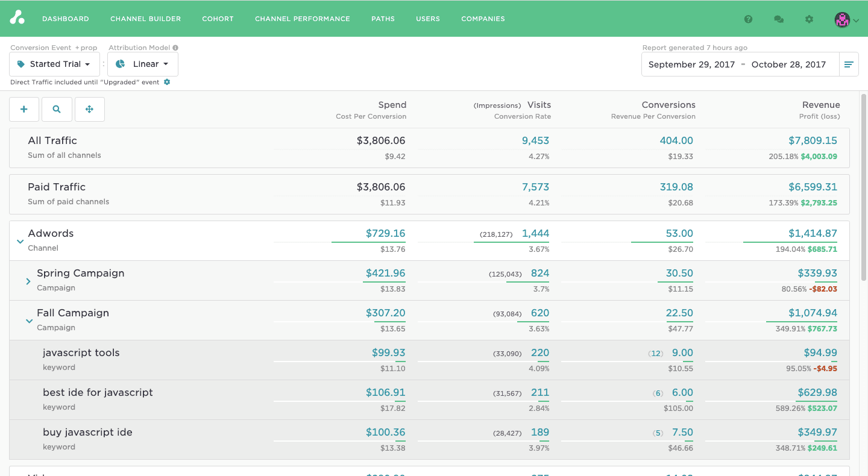This screenshot has width=868, height=476.
Task: Open the help question mark icon
Action: (x=748, y=19)
